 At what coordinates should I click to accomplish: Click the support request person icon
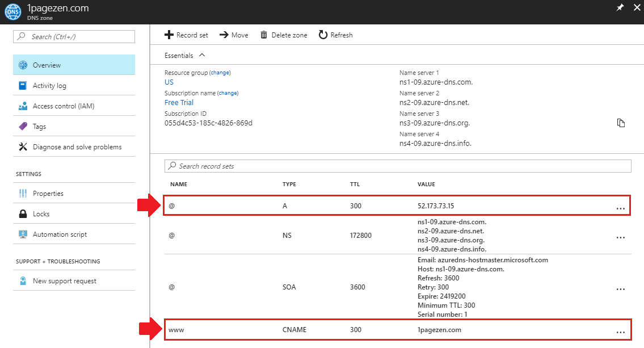[23, 280]
